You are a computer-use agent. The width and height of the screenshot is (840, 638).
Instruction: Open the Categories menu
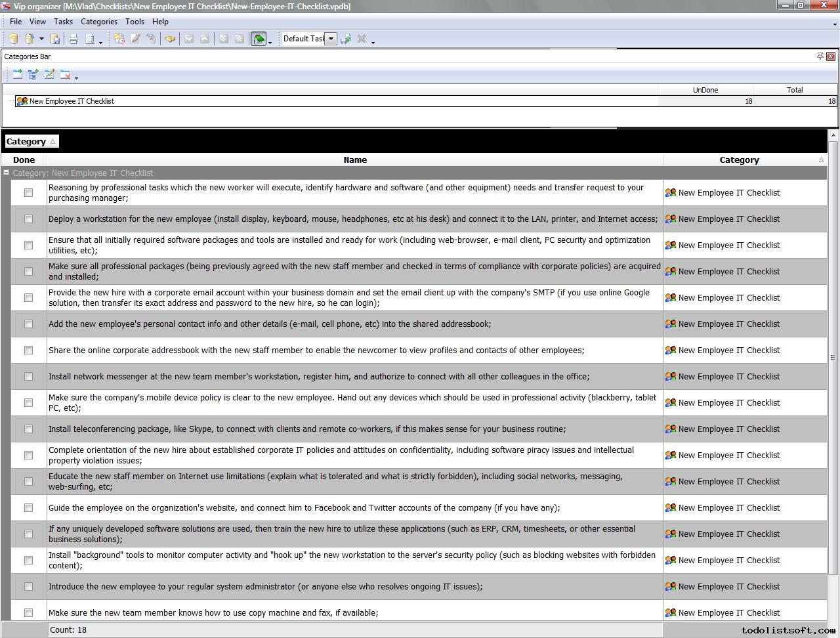click(99, 22)
